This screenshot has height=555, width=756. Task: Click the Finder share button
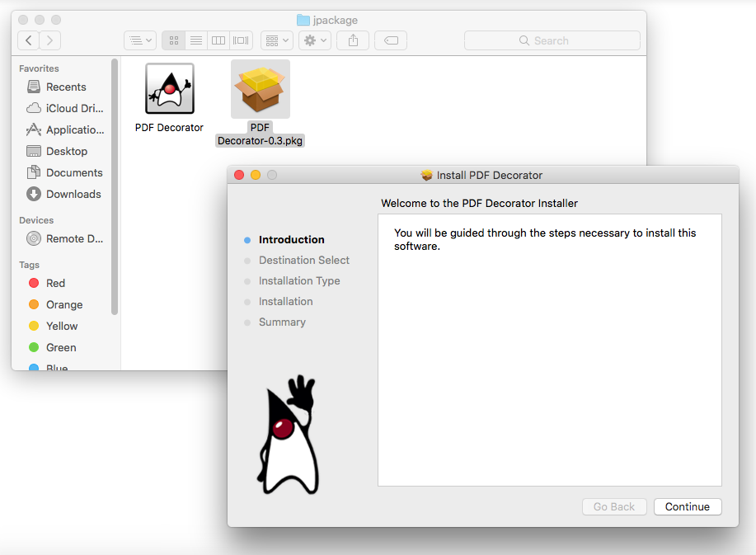point(353,40)
